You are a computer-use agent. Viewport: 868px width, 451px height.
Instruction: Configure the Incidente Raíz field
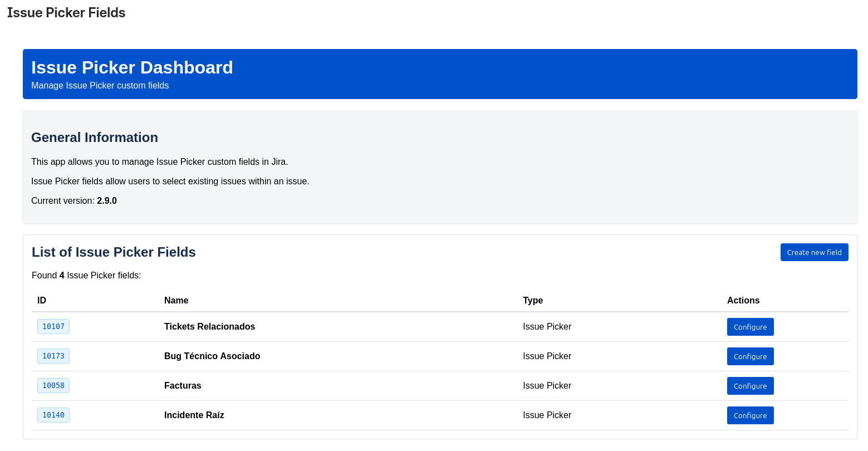pyautogui.click(x=750, y=415)
